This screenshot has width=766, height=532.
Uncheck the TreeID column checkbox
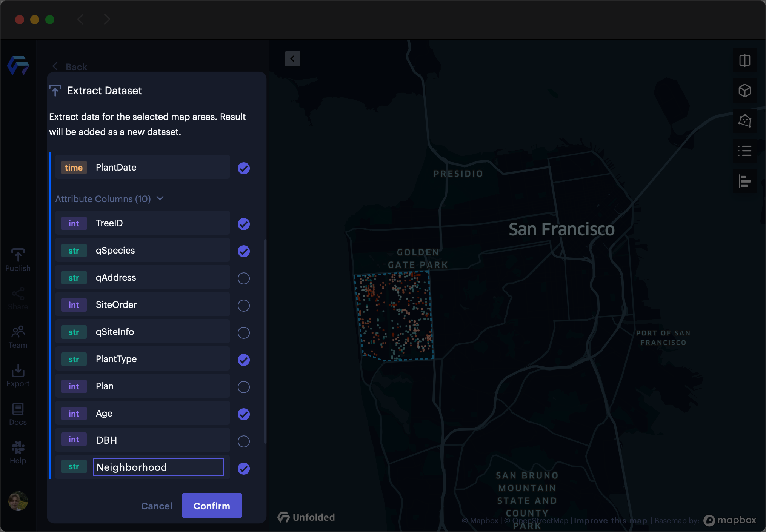coord(243,224)
